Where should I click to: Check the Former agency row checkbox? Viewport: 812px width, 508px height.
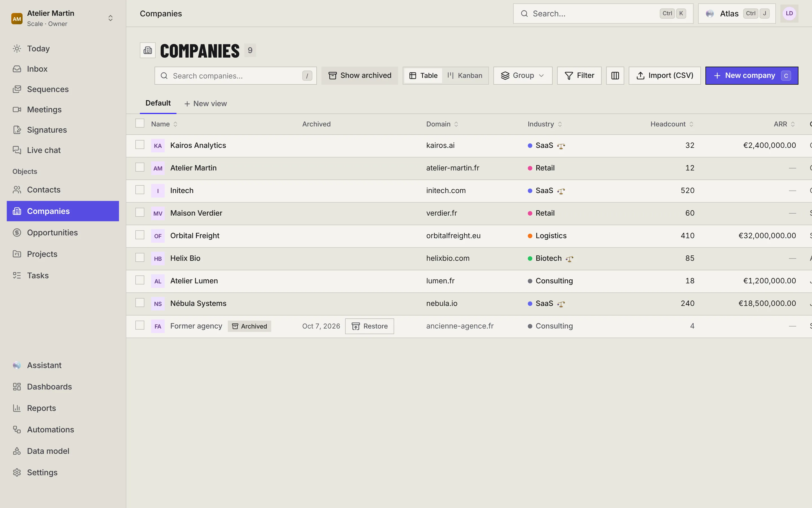tap(140, 325)
